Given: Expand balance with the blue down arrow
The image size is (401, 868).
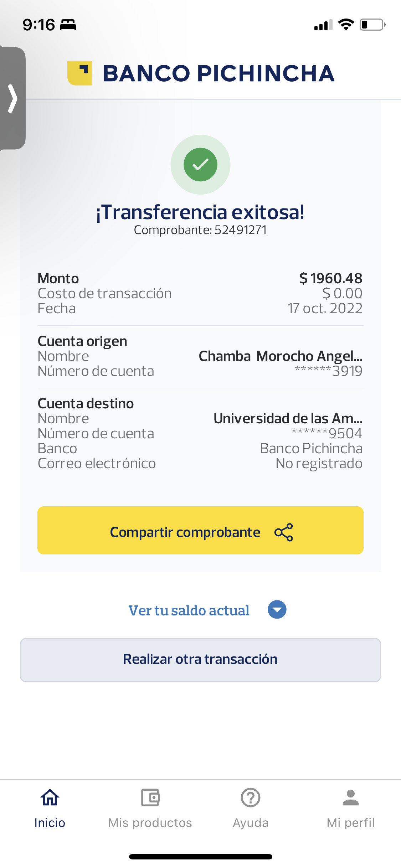Looking at the screenshot, I should click(277, 610).
